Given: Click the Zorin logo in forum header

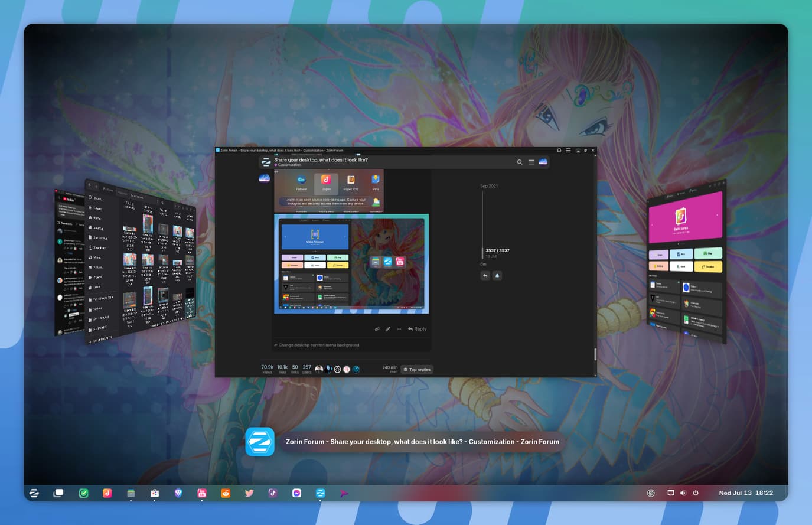Looking at the screenshot, I should (266, 162).
